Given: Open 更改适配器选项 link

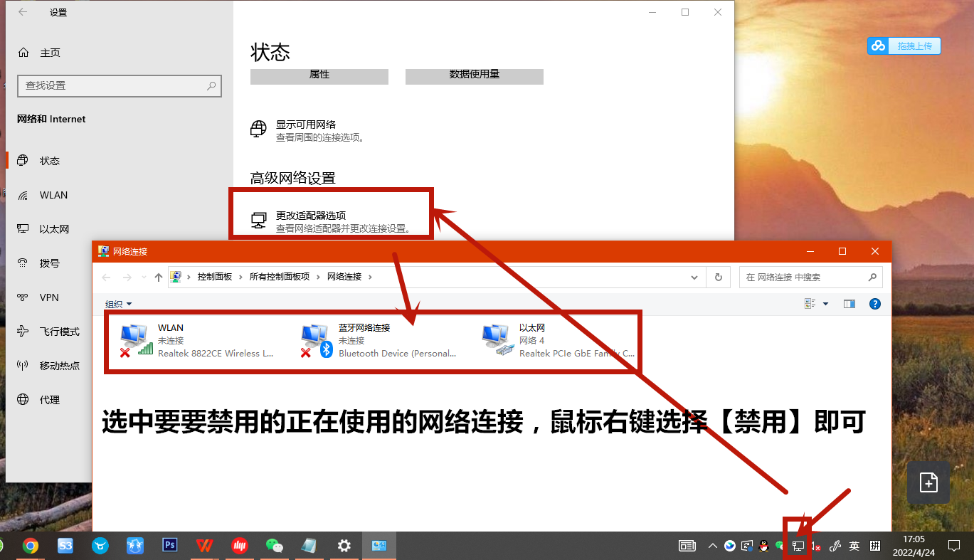Looking at the screenshot, I should click(331, 222).
